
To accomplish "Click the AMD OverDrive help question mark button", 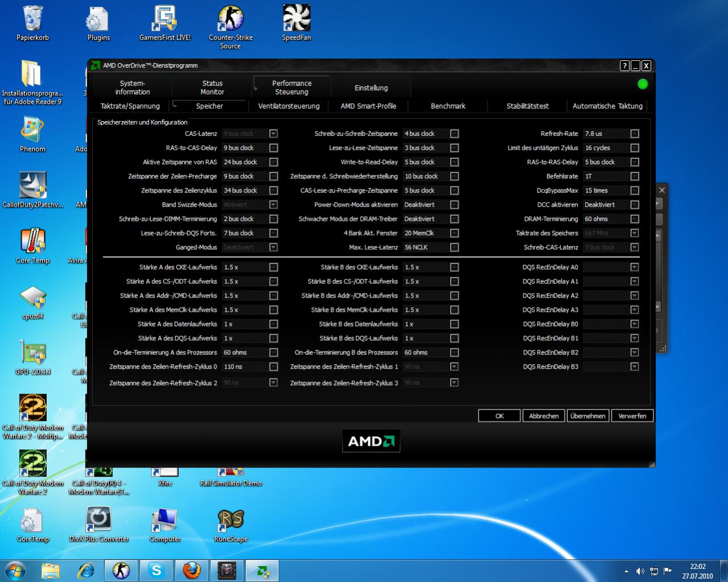I will [624, 65].
